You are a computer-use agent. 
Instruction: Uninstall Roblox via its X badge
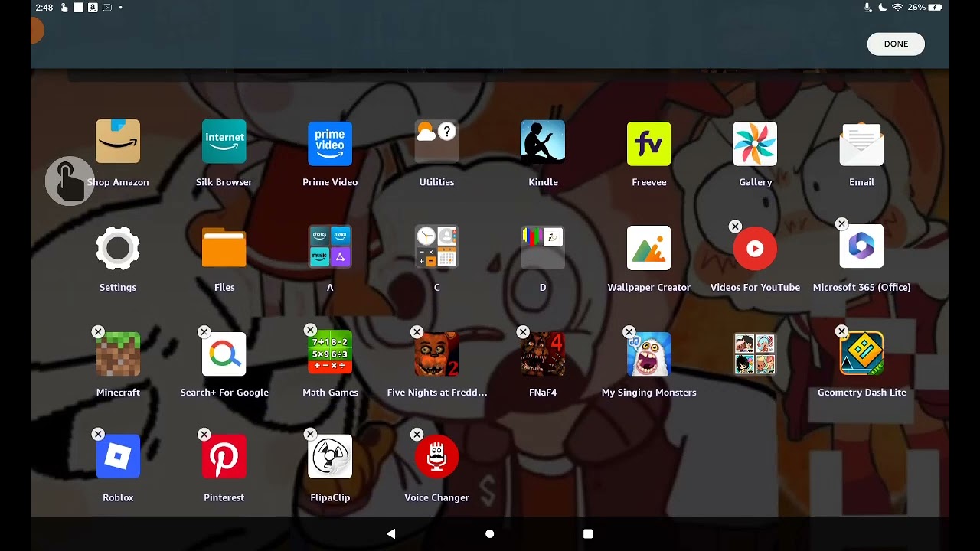click(x=98, y=434)
